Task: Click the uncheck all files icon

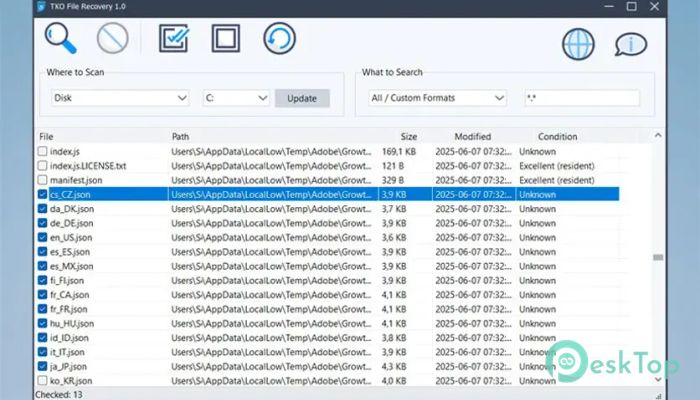Action: [225, 38]
